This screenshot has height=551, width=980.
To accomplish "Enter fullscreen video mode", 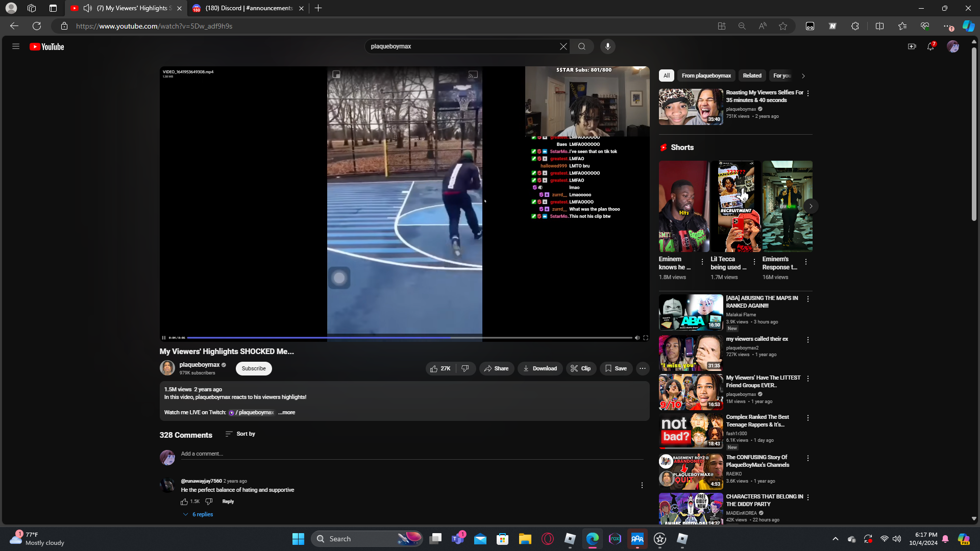I will point(646,338).
